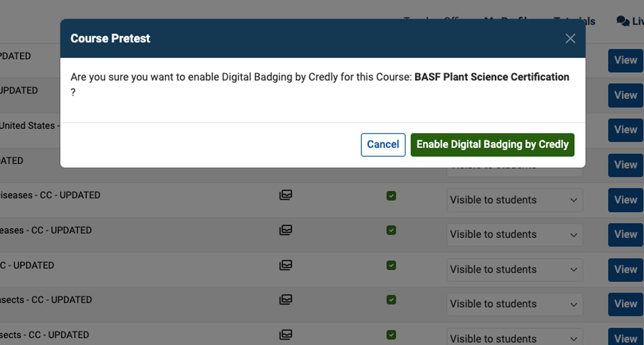
Task: Click View button in 'nsects - CC - UPDATED' row
Action: 626,304
